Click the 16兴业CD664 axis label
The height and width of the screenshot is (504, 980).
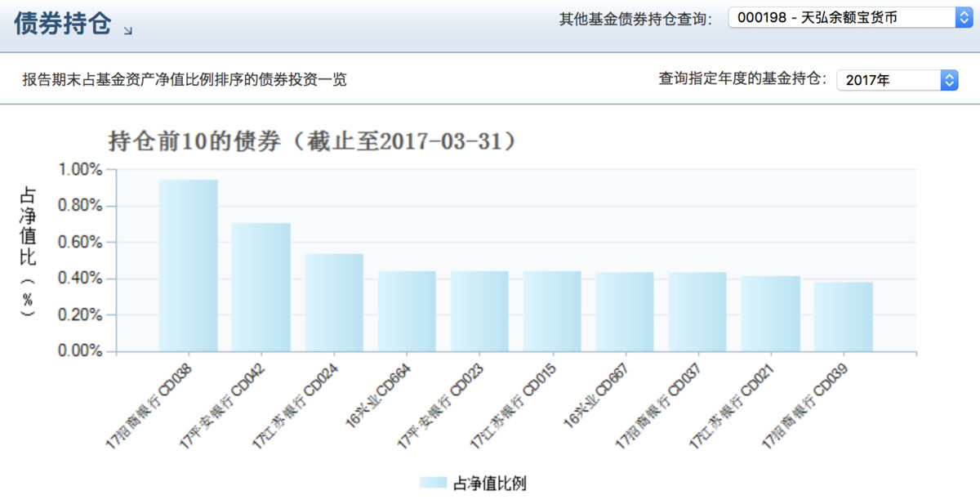pyautogui.click(x=378, y=396)
